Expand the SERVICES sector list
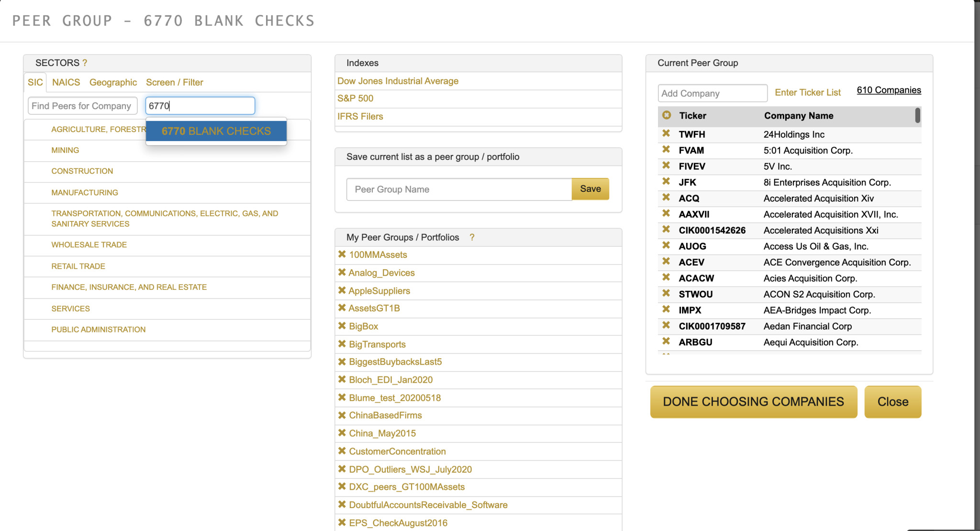This screenshot has width=980, height=531. (70, 309)
